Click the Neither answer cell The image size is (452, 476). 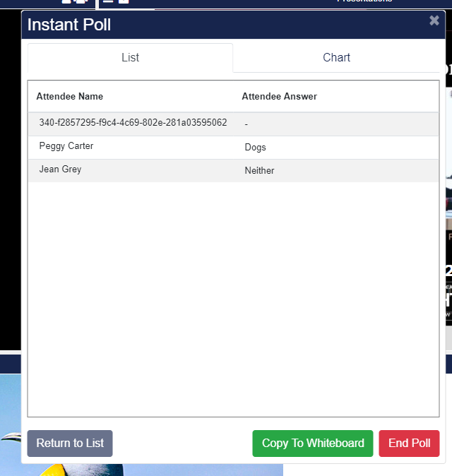click(x=259, y=171)
